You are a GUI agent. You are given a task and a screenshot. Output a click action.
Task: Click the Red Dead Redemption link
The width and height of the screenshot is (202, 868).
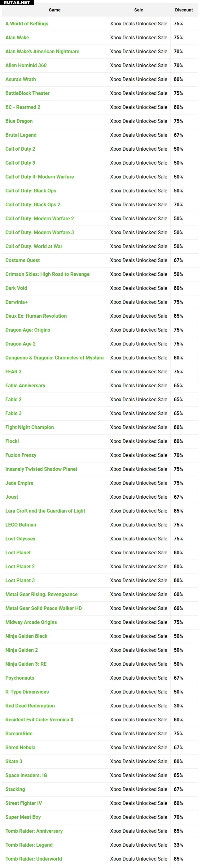[x=30, y=706]
